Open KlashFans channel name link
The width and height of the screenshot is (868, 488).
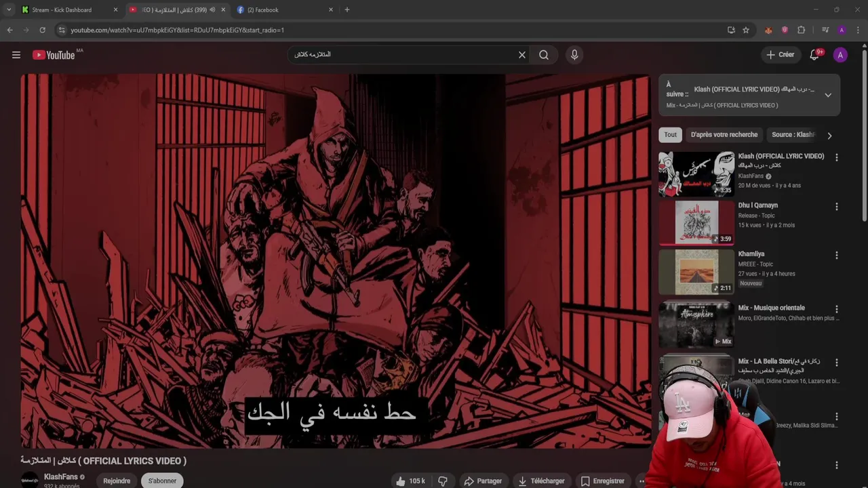click(x=61, y=476)
